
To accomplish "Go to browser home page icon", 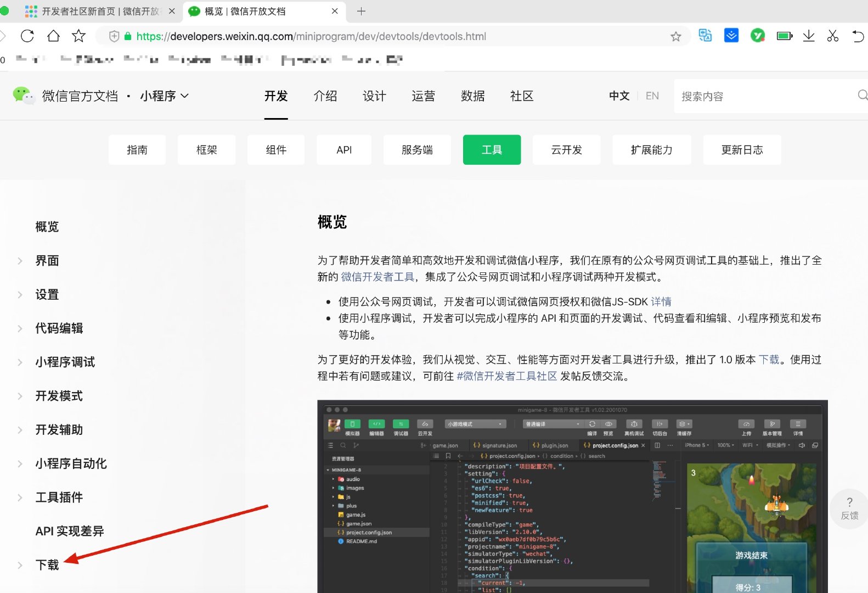I will pyautogui.click(x=53, y=36).
